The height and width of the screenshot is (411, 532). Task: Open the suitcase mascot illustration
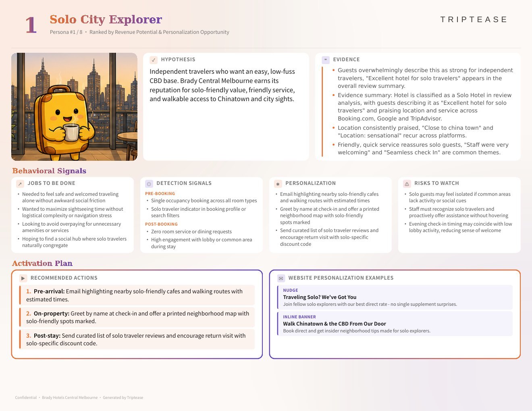pyautogui.click(x=74, y=107)
